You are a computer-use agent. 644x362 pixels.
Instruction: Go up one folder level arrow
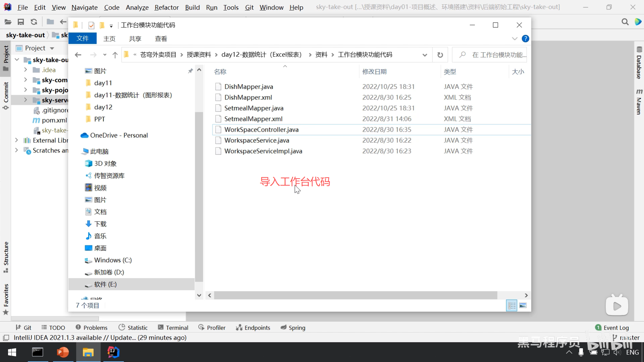[115, 55]
